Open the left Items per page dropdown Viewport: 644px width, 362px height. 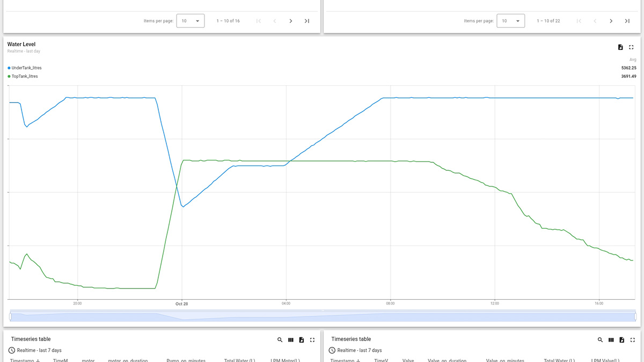191,20
